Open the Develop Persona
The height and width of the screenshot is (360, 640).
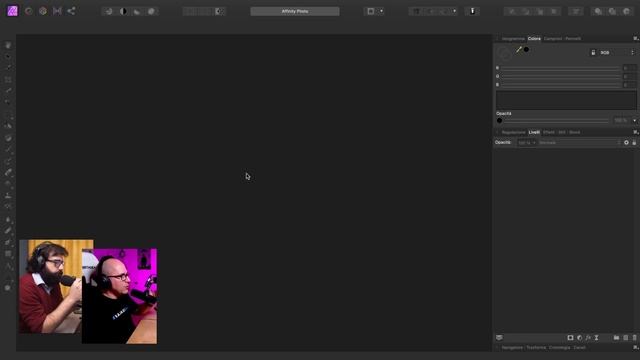point(43,11)
